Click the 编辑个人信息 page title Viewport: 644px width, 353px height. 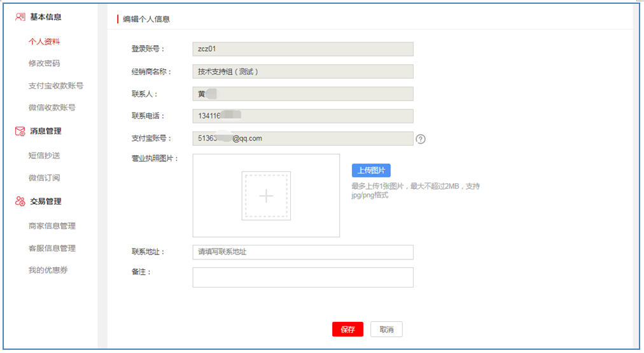coord(146,19)
